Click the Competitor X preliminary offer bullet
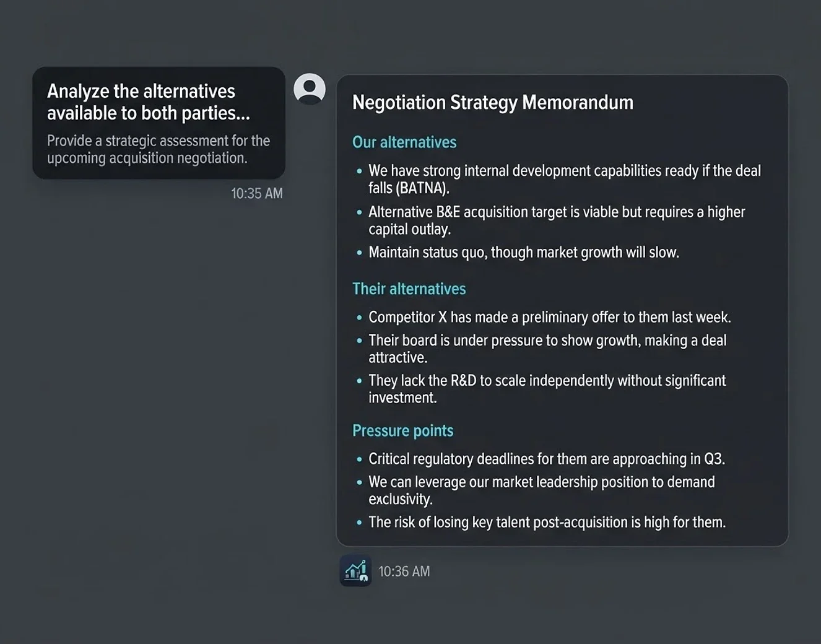 pyautogui.click(x=544, y=317)
